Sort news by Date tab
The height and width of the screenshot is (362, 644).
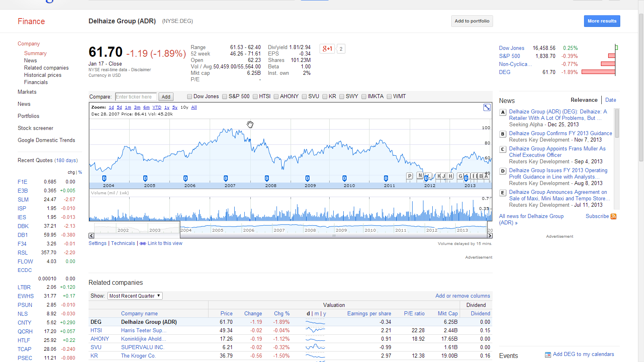click(x=610, y=100)
